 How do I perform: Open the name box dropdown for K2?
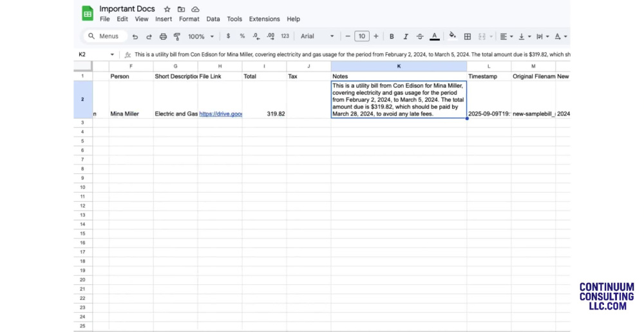(x=112, y=54)
